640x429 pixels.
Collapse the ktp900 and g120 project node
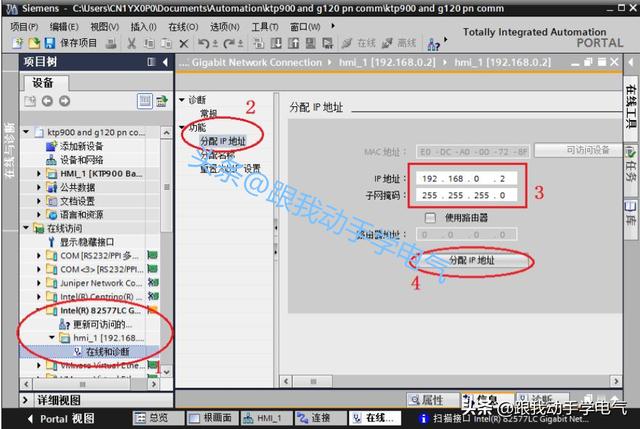[27, 132]
